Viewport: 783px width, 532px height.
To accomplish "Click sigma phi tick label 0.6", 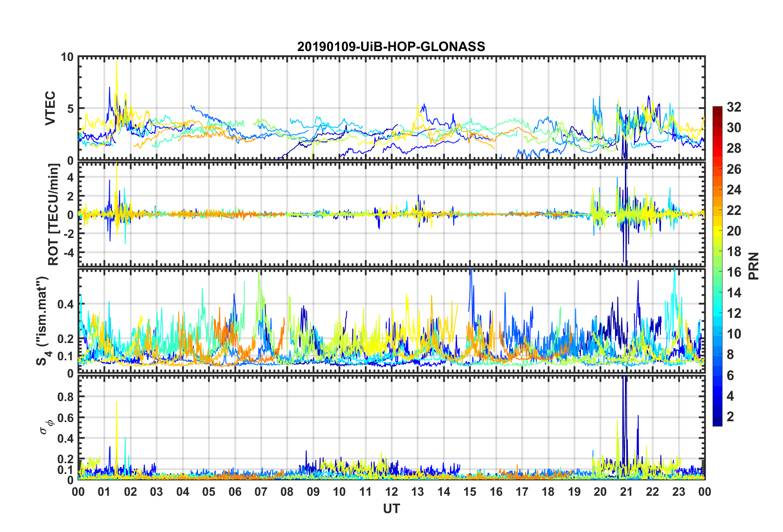I will (x=65, y=418).
